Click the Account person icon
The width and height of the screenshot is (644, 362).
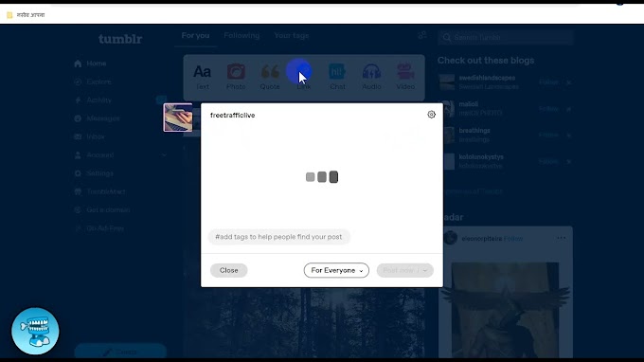point(78,154)
